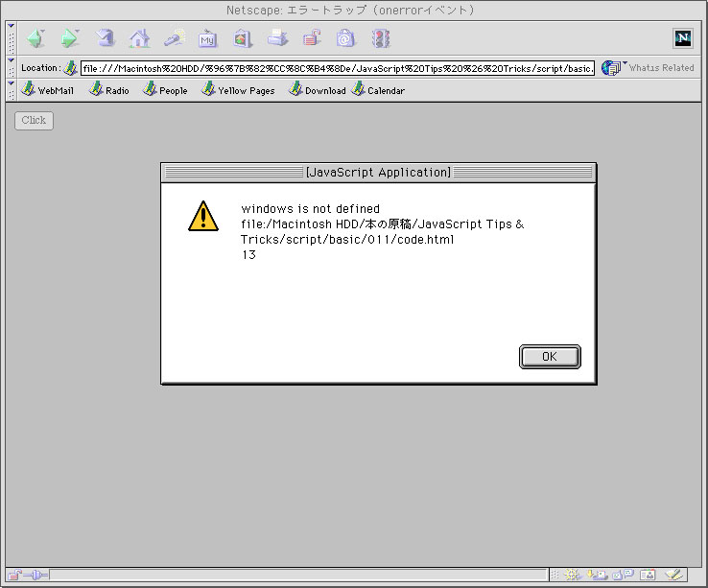Click into the Location URL field
The image size is (708, 588).
[x=338, y=68]
